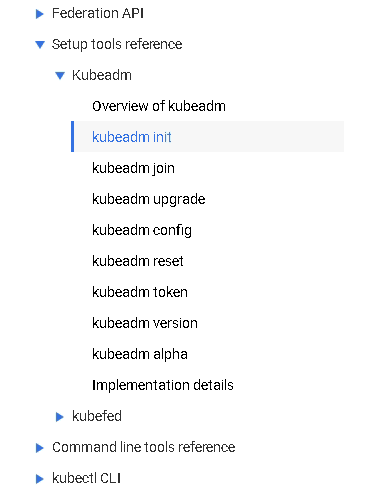Open Implementation details page

[163, 385]
